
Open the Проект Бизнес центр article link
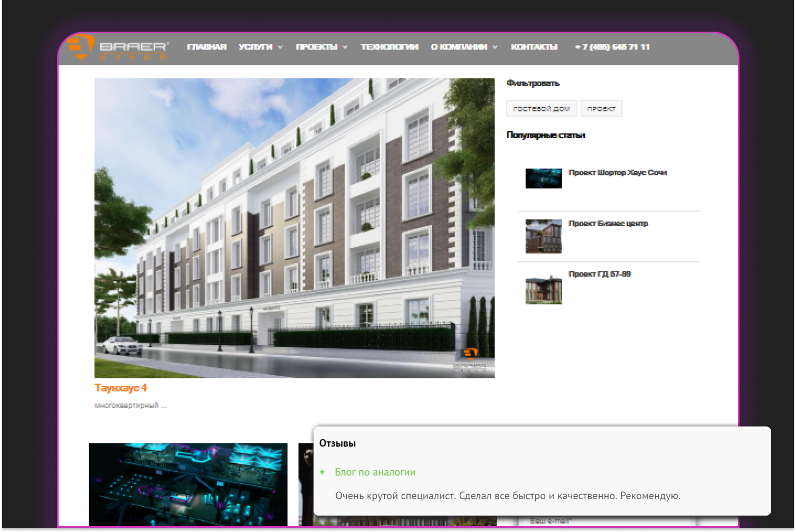[x=608, y=223]
